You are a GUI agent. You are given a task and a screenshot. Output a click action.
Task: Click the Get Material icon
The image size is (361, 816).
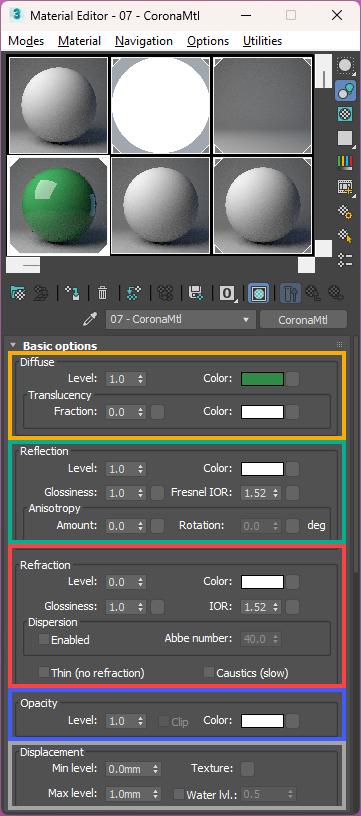click(18, 294)
